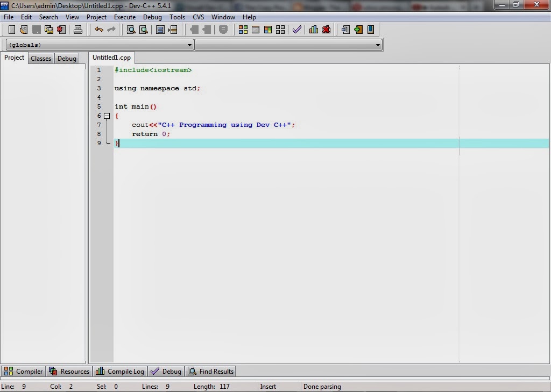Open the Compile Log bottom tab
551x392 pixels.
click(x=120, y=371)
